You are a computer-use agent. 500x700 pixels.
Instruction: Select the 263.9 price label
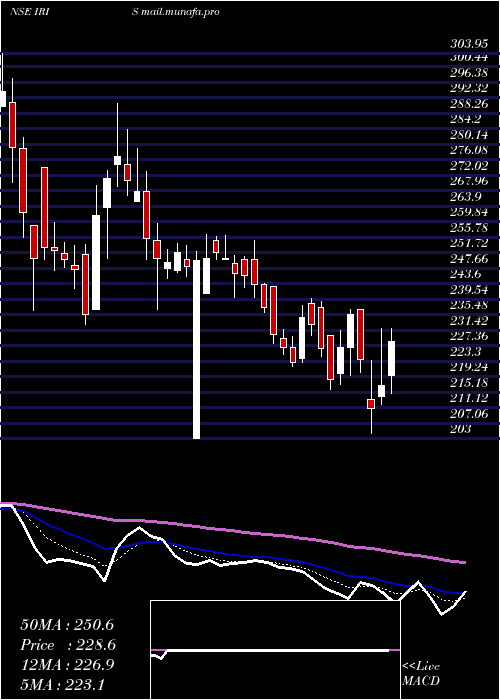(x=465, y=197)
